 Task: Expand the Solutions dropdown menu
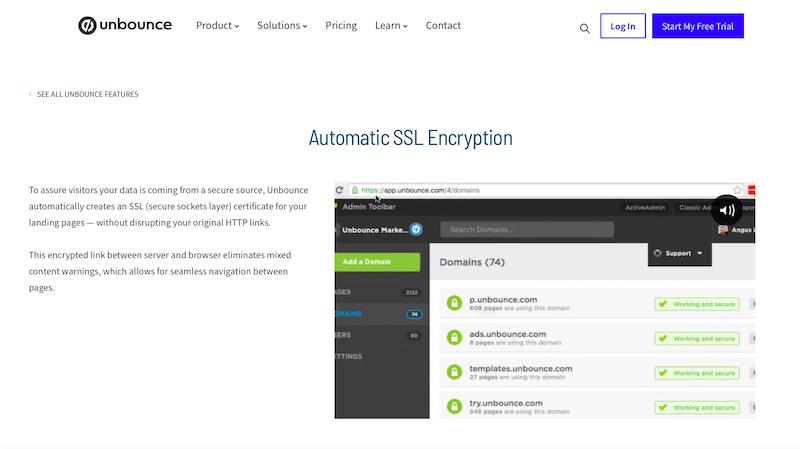(282, 26)
